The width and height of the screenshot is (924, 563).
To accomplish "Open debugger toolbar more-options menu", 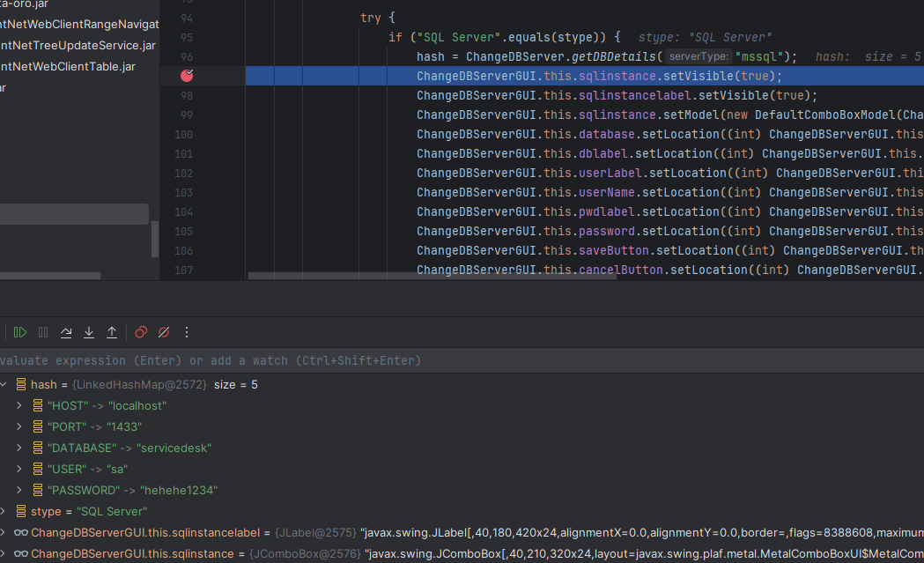I will [186, 332].
